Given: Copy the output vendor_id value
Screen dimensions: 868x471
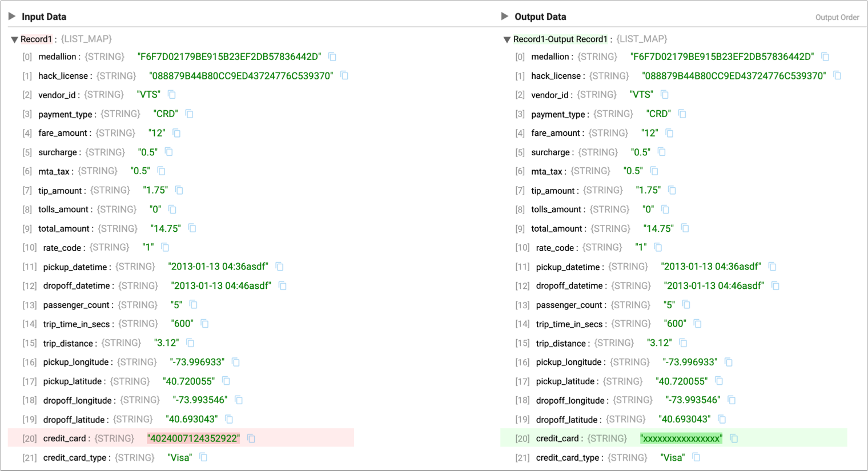Looking at the screenshot, I should (x=665, y=95).
